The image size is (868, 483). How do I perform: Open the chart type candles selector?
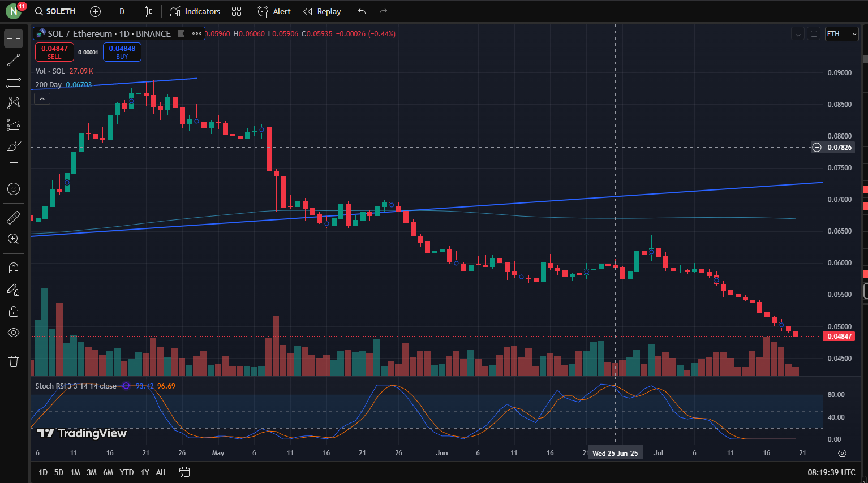(148, 11)
